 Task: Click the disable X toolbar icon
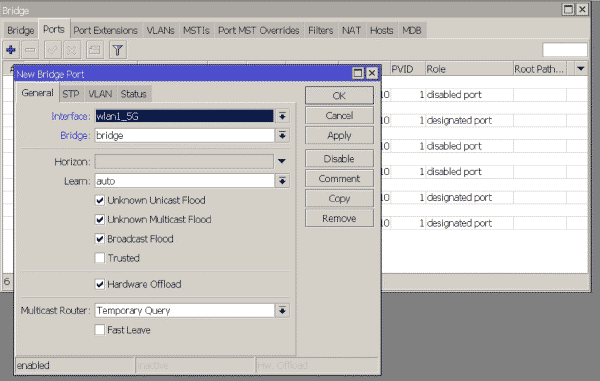point(72,50)
